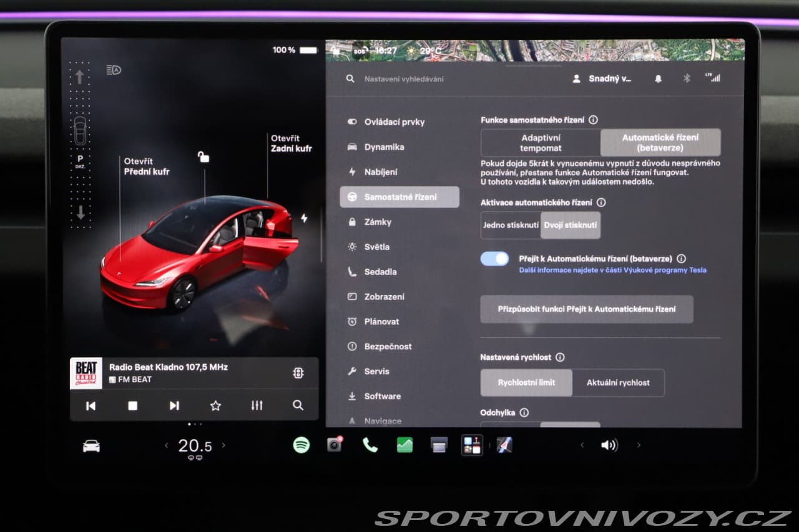The image size is (799, 532).
Task: Choose Dvojí stisknutí activation
Action: coord(571,225)
